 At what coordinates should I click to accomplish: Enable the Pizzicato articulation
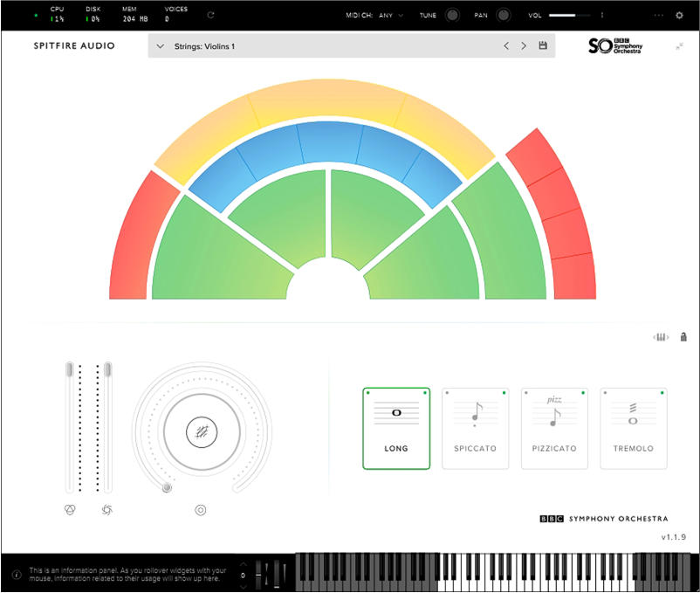554,429
